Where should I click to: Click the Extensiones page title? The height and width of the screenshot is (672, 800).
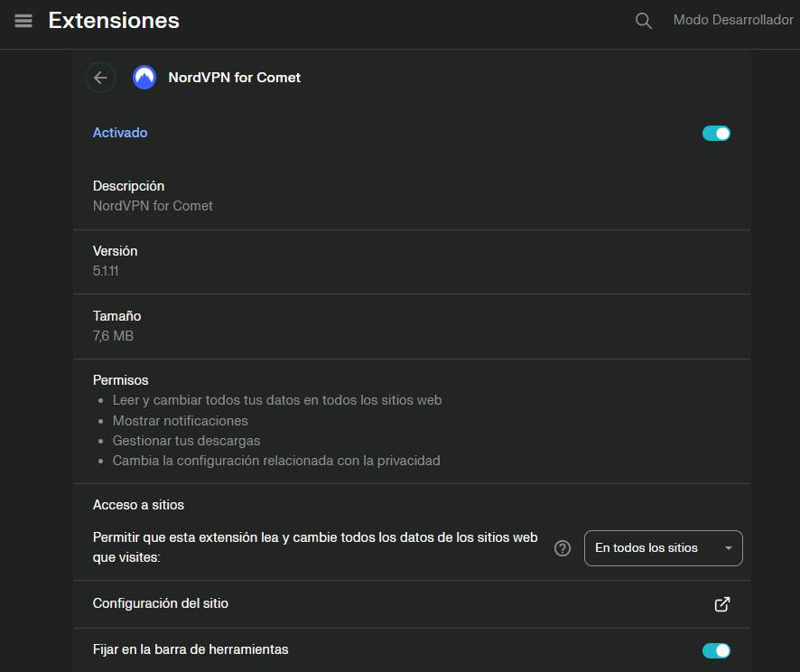click(114, 19)
